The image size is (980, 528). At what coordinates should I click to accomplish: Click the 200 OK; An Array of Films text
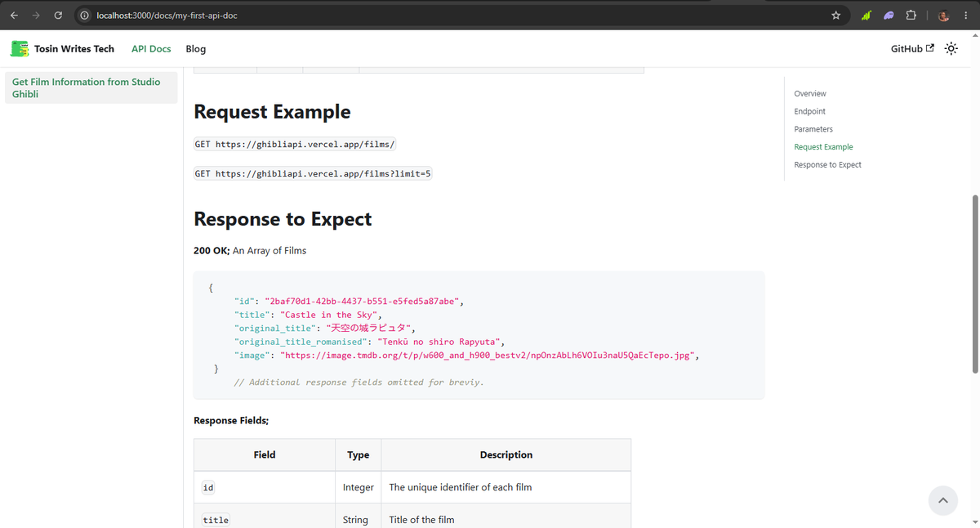tap(250, 251)
